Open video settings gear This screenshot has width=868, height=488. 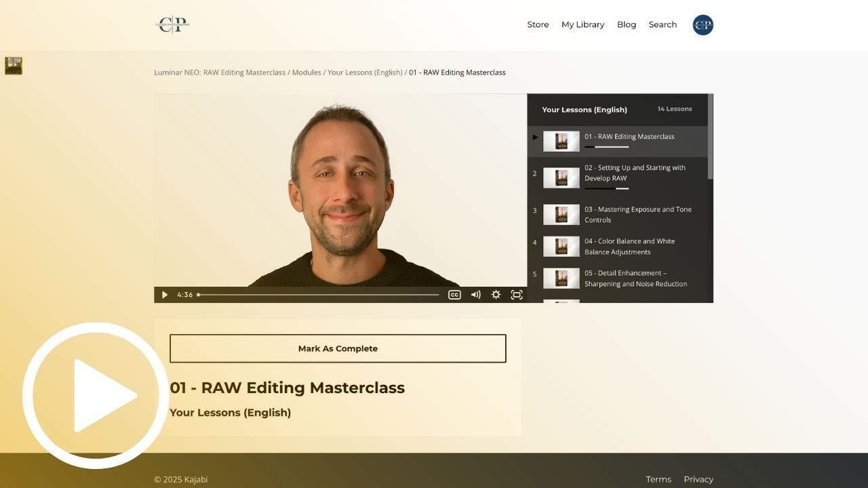pyautogui.click(x=496, y=295)
